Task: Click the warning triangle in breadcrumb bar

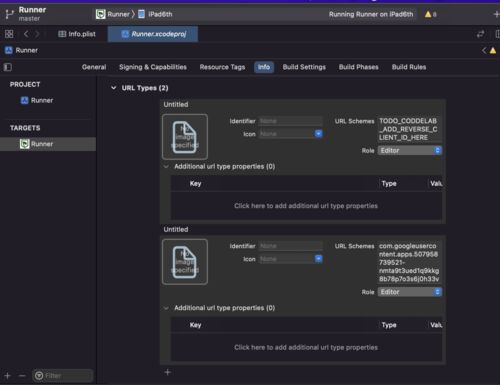Action: (x=493, y=51)
